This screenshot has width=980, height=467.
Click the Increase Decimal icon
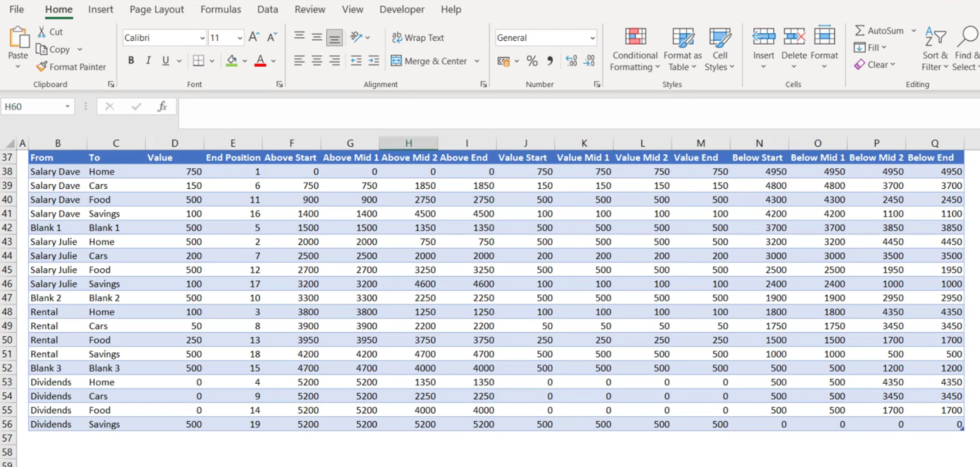pyautogui.click(x=571, y=61)
